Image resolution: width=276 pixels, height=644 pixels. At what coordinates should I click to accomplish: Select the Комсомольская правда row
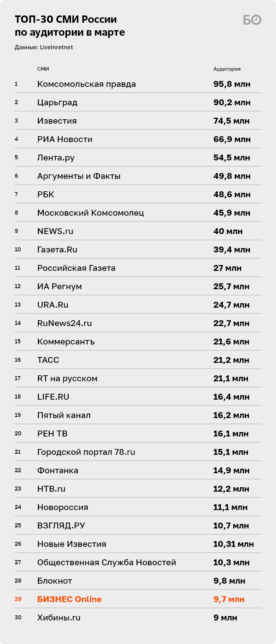pos(138,84)
